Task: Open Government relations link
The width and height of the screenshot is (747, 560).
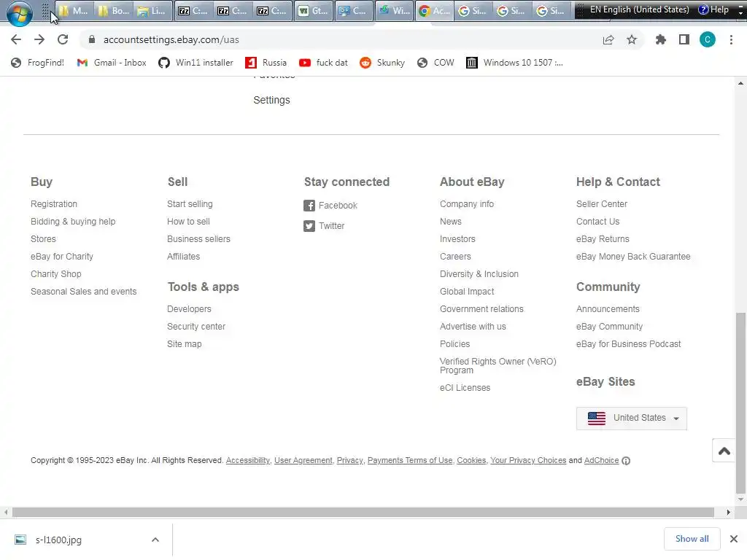Action: pyautogui.click(x=481, y=309)
